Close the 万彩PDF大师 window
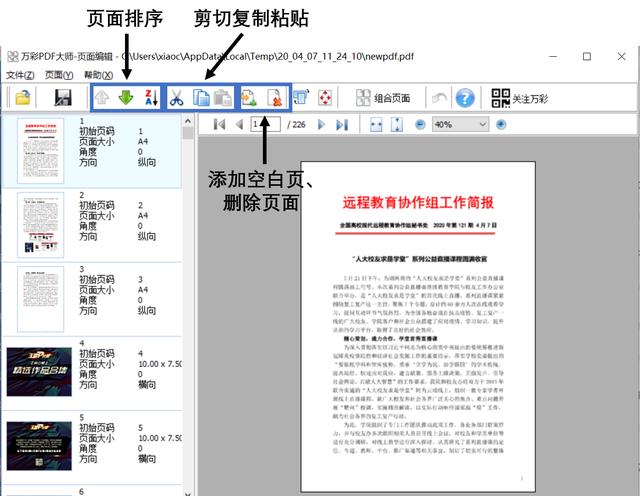This screenshot has width=640, height=496. click(x=621, y=56)
